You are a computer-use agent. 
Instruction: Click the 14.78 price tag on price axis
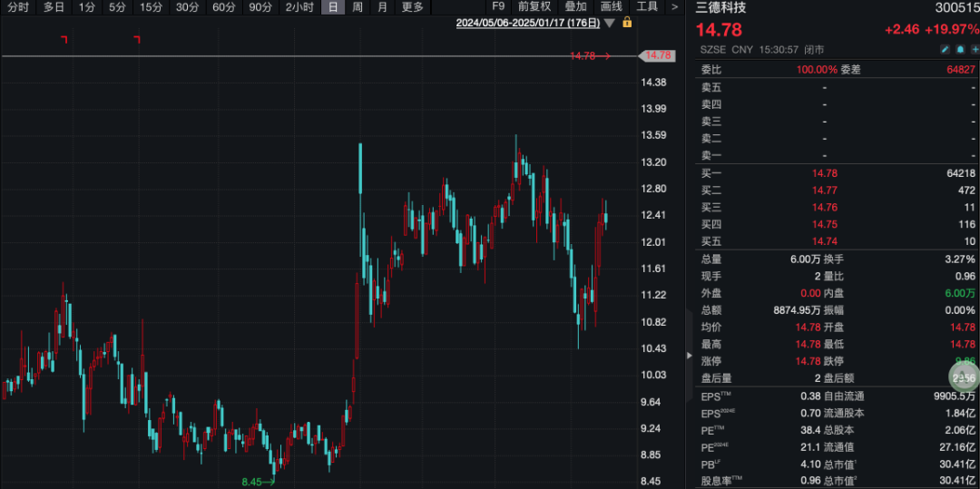[656, 55]
